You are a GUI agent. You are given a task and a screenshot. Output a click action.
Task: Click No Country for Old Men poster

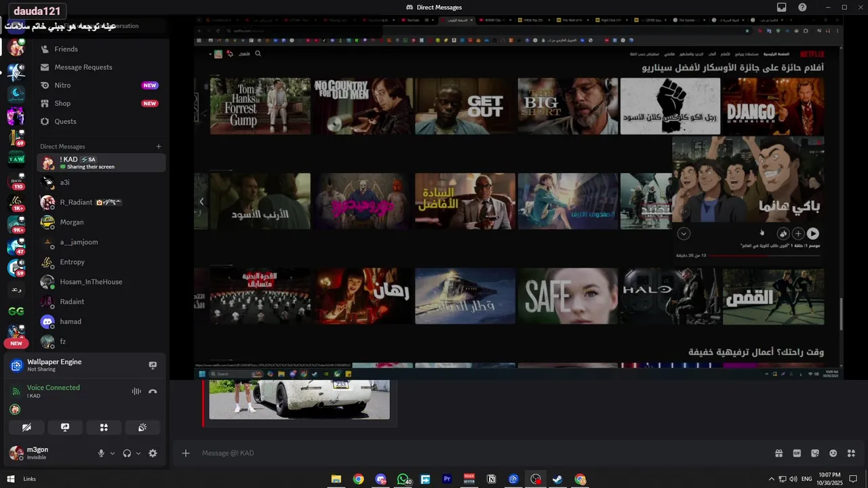363,106
